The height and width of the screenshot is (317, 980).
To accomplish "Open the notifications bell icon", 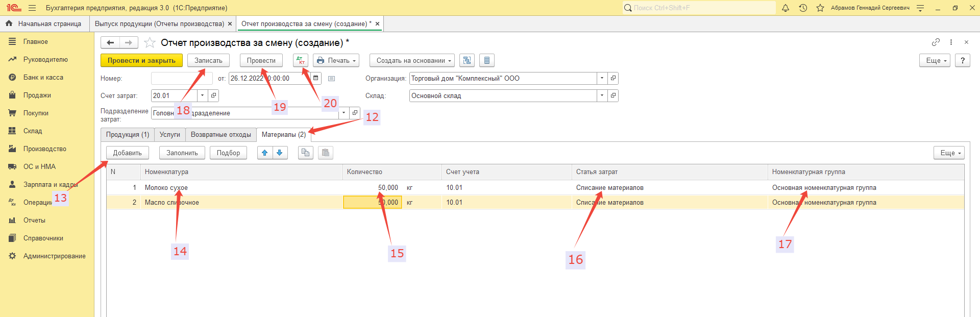I will tap(786, 8).
